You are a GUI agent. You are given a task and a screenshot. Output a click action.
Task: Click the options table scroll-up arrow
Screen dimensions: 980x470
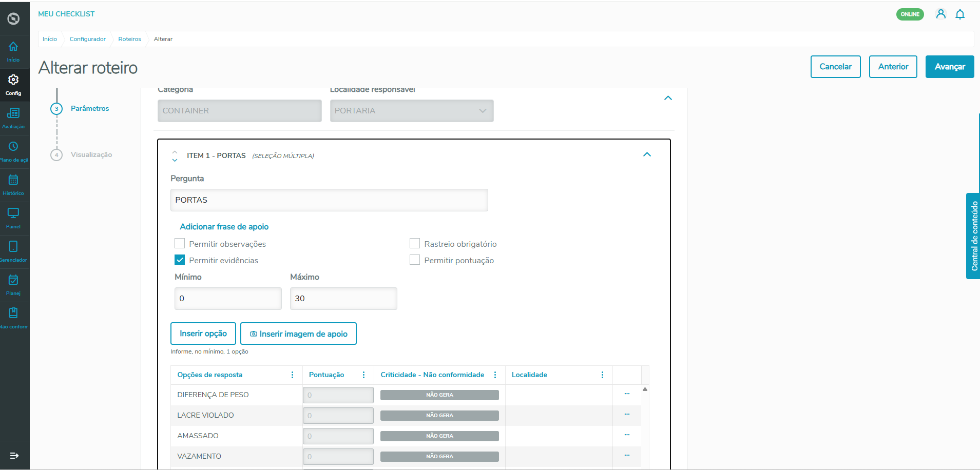645,389
